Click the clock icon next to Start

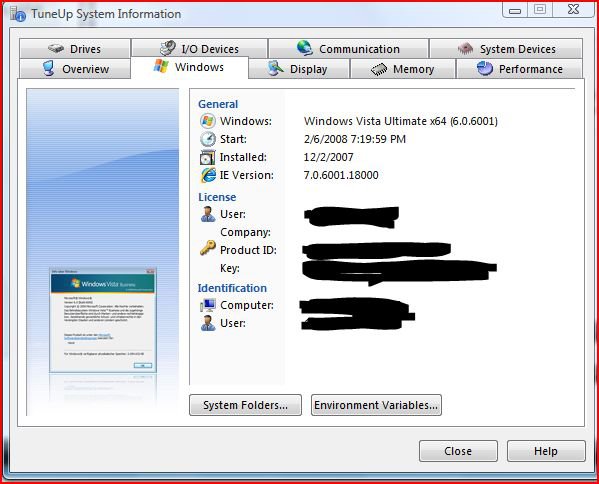pos(208,139)
